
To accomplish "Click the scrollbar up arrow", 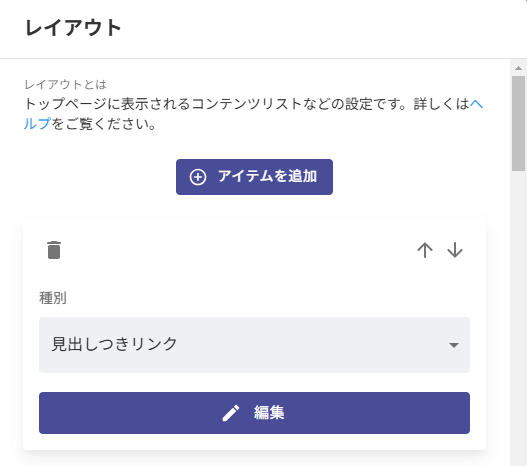I will click(518, 68).
